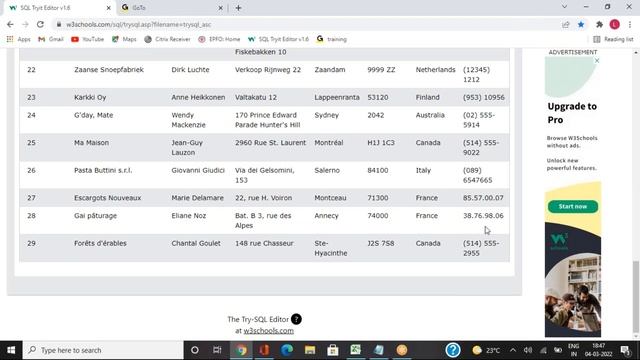Click the Try-SQL Editor help question icon
The height and width of the screenshot is (360, 640).
296,319
